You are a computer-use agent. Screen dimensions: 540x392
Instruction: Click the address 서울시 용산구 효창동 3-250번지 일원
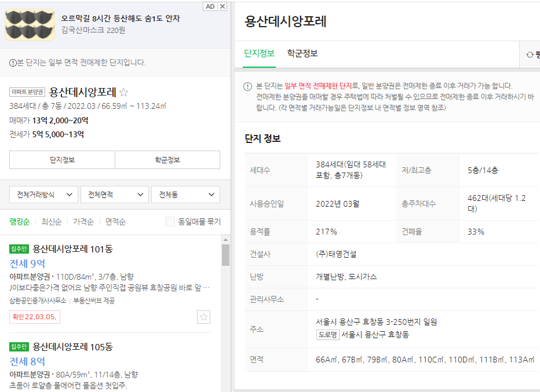click(x=377, y=322)
